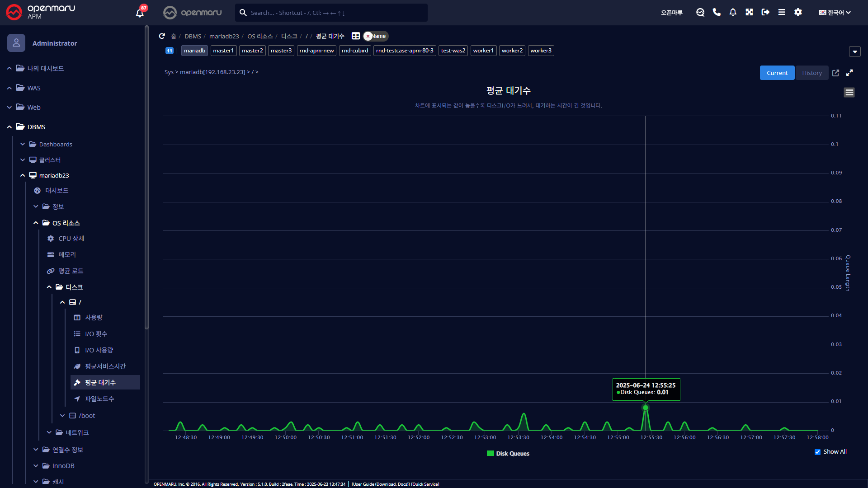Click the phone icon in top bar
This screenshot has width=868, height=488.
(717, 12)
